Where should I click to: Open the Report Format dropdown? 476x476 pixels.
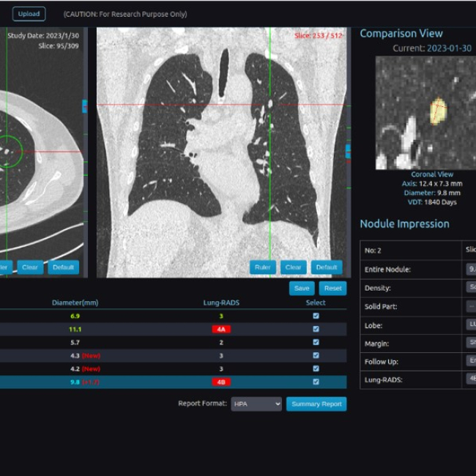(256, 404)
